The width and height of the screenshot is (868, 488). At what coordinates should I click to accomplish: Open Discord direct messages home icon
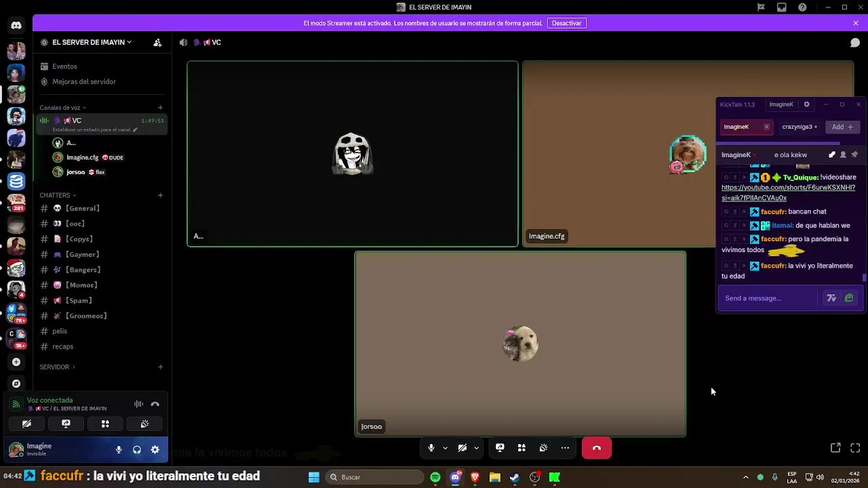coord(16,26)
